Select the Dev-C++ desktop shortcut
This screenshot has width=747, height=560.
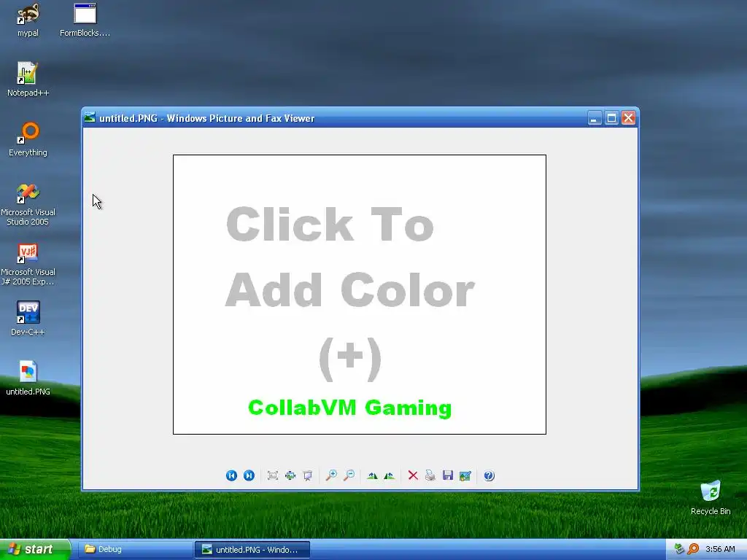click(x=28, y=319)
